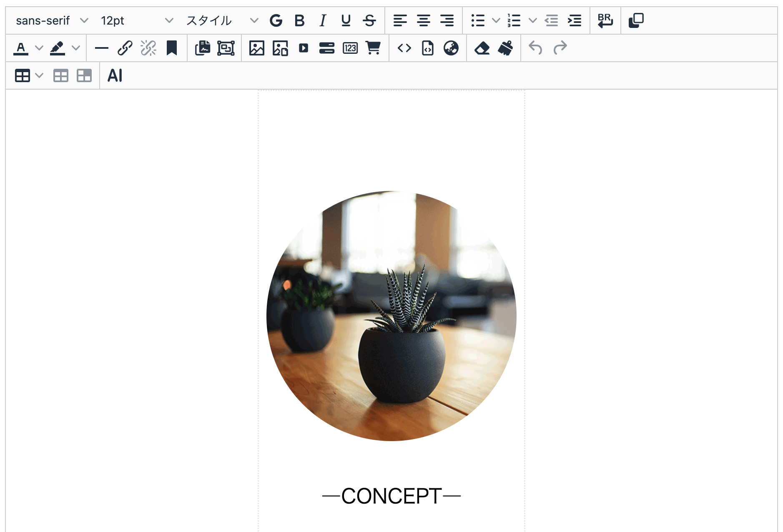This screenshot has width=783, height=532.
Task: Apply the highlight background color
Action: click(58, 48)
